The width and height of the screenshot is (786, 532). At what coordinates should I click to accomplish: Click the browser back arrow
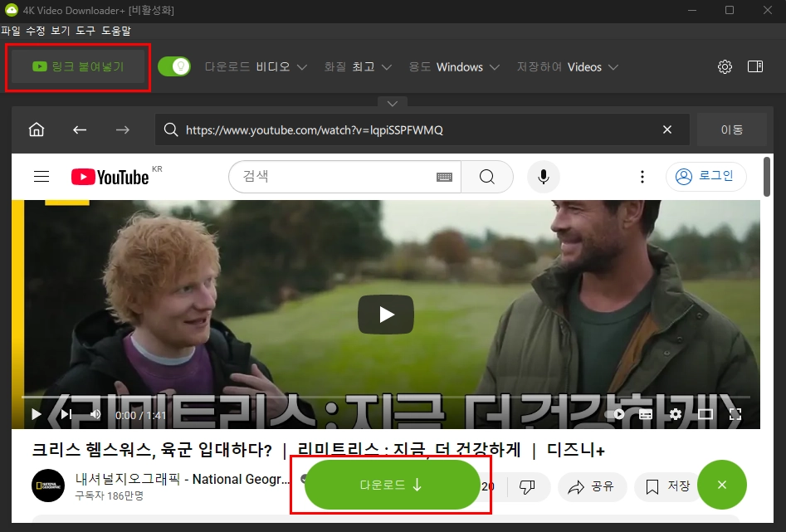coord(79,129)
